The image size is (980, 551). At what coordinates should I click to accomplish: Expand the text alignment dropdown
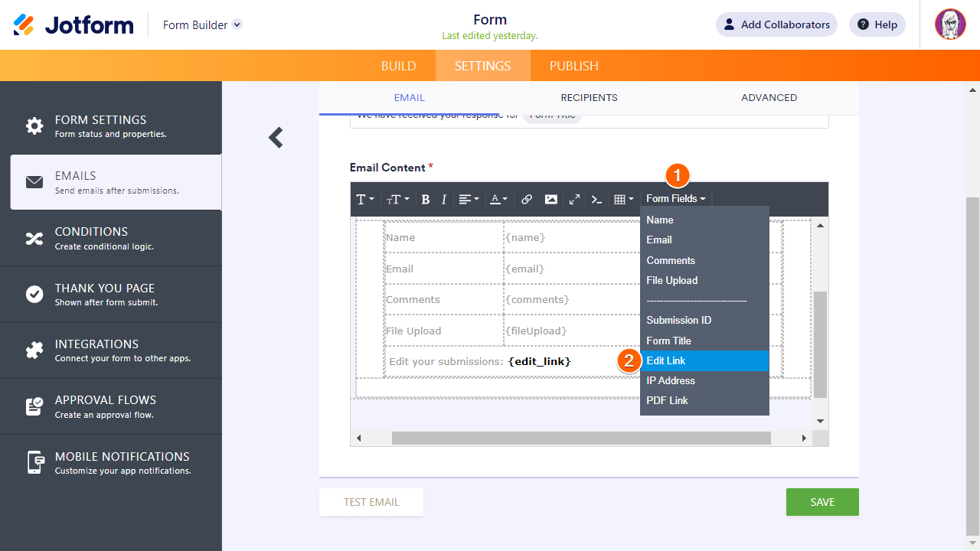[469, 199]
